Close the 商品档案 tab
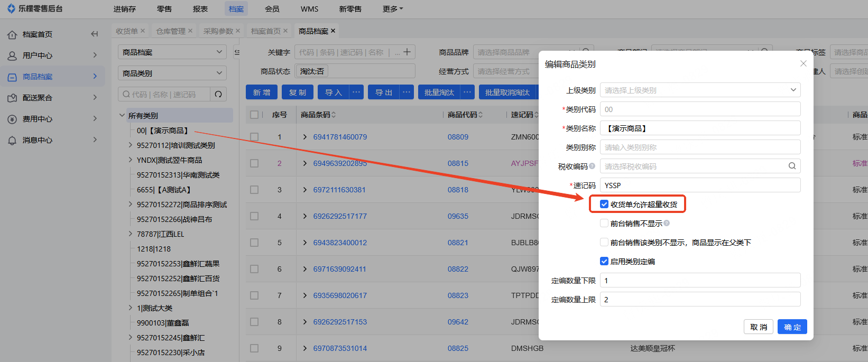The height and width of the screenshot is (362, 868). (x=333, y=31)
